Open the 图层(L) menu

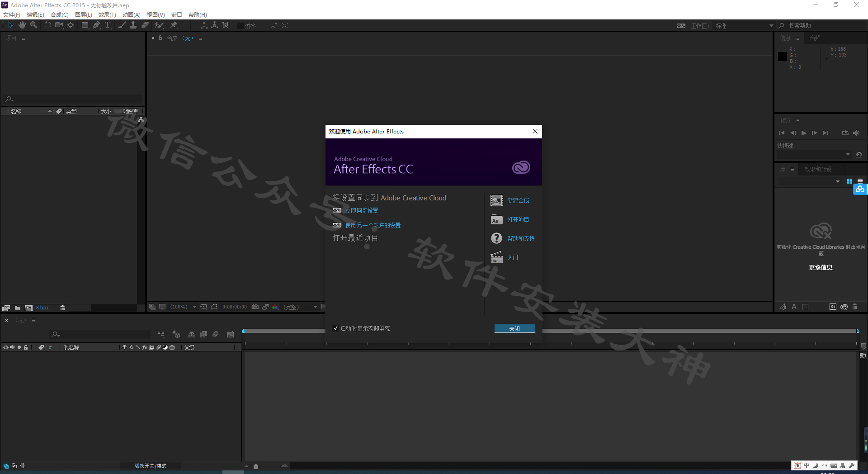[84, 14]
